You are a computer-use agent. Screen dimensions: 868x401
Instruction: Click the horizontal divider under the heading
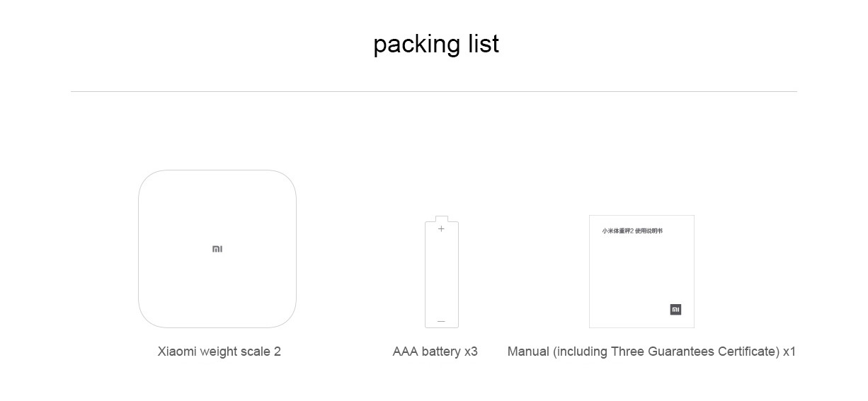tap(434, 91)
